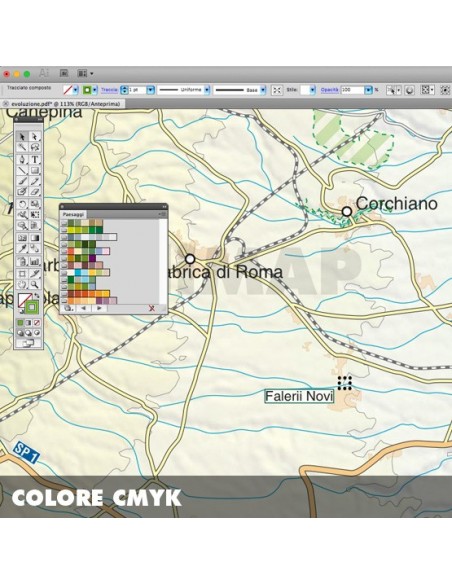Select the Direct Selection (white arrow) tool
452x584 pixels.
35,137
